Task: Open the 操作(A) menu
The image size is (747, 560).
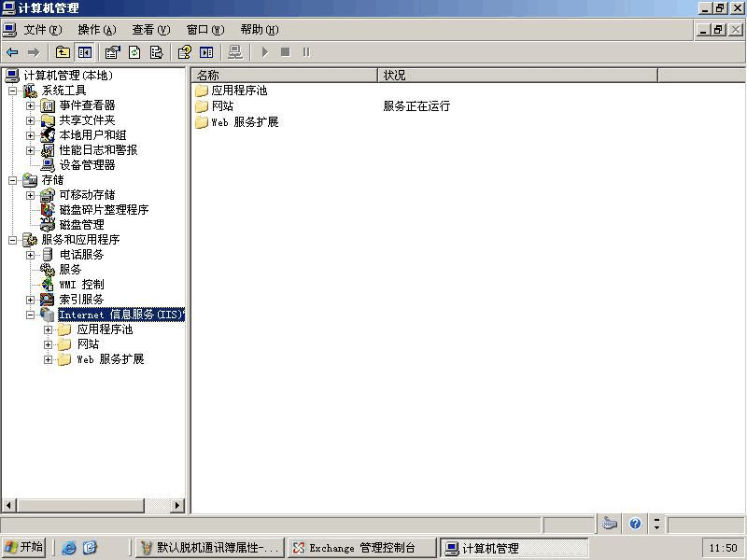Action: (x=97, y=30)
